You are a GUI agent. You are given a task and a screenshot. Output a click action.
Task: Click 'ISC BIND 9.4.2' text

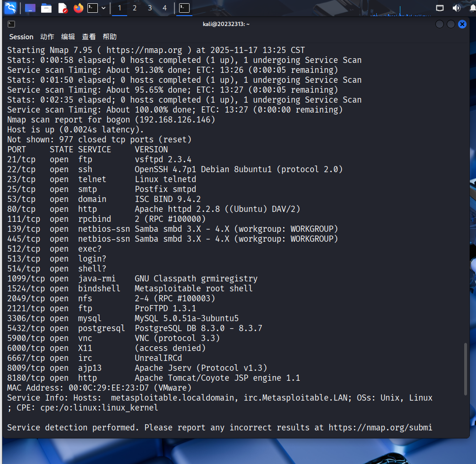(168, 199)
